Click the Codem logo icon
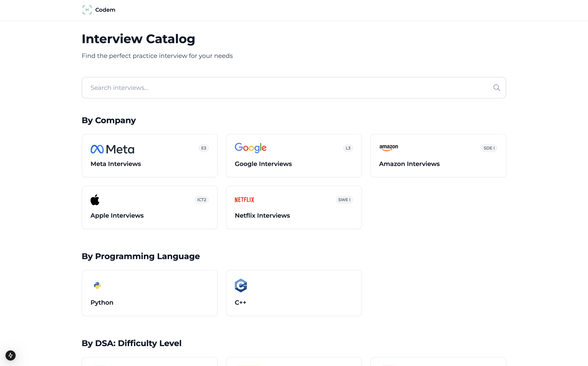 coord(87,10)
